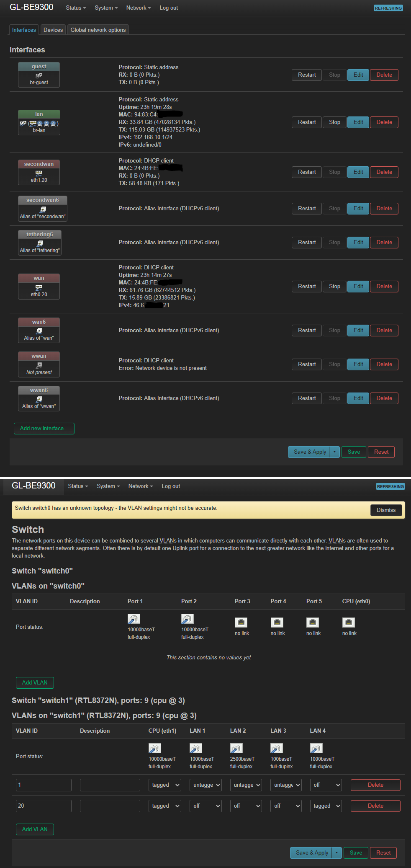Click the tethering6 alias interface icon
Image resolution: width=411 pixels, height=868 pixels.
click(40, 243)
